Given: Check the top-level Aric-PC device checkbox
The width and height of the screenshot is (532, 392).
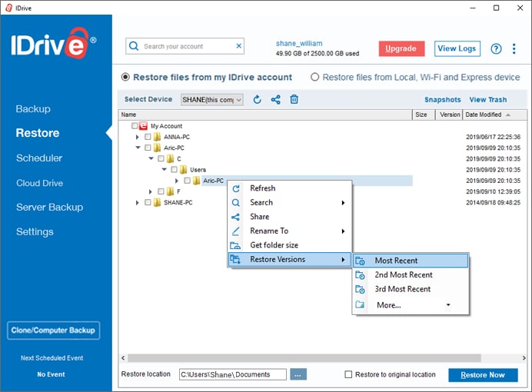Looking at the screenshot, I should coord(148,148).
